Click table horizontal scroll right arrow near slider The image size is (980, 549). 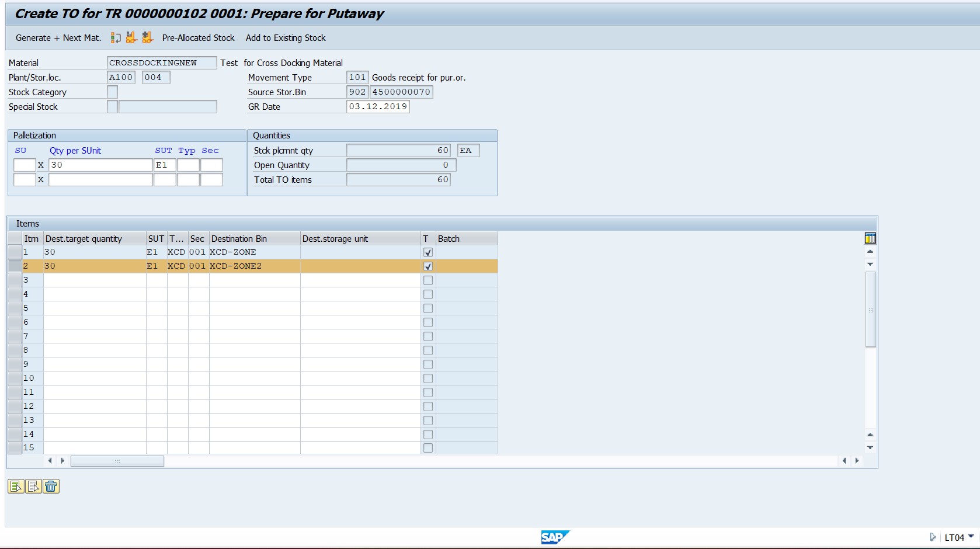coord(62,461)
